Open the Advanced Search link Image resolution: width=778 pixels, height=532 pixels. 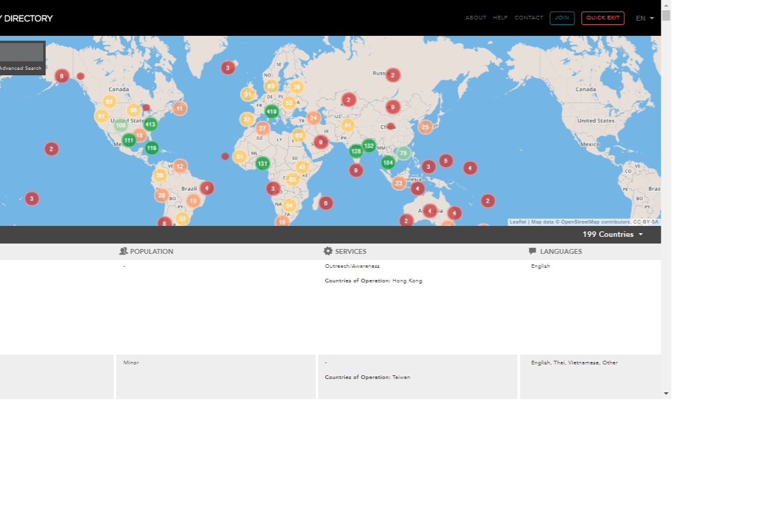coord(21,69)
